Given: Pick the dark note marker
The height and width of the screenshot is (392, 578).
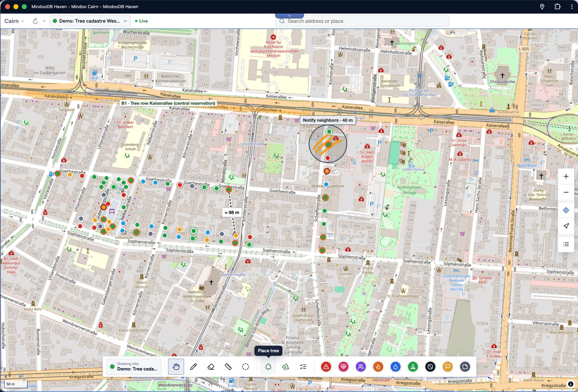Looking at the screenshot, I should (465, 367).
